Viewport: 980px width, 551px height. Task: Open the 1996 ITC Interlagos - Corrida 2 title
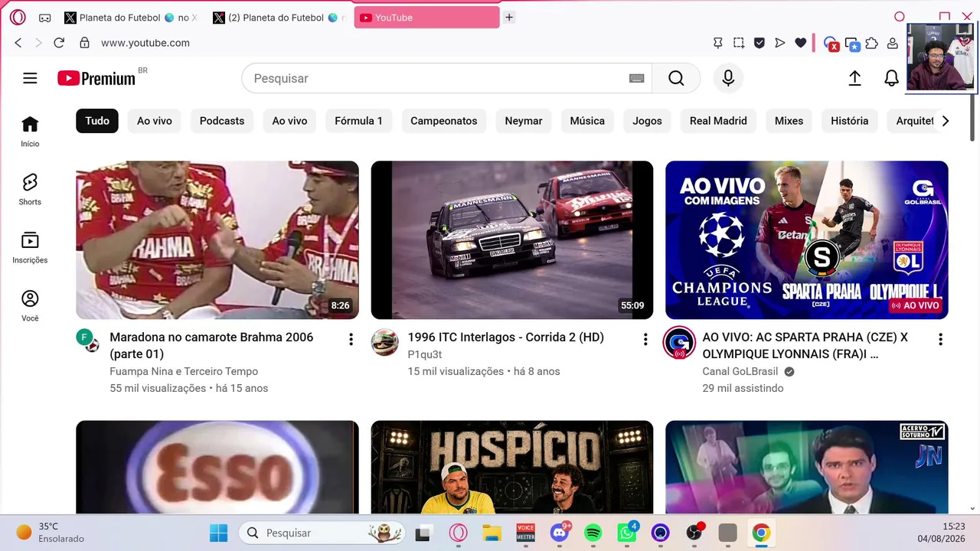(x=506, y=337)
